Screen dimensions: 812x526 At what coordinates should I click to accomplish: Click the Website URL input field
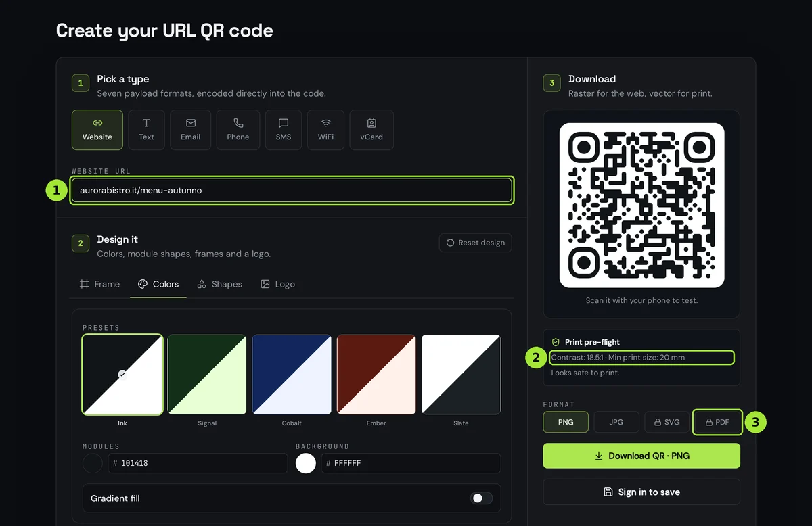click(x=292, y=190)
